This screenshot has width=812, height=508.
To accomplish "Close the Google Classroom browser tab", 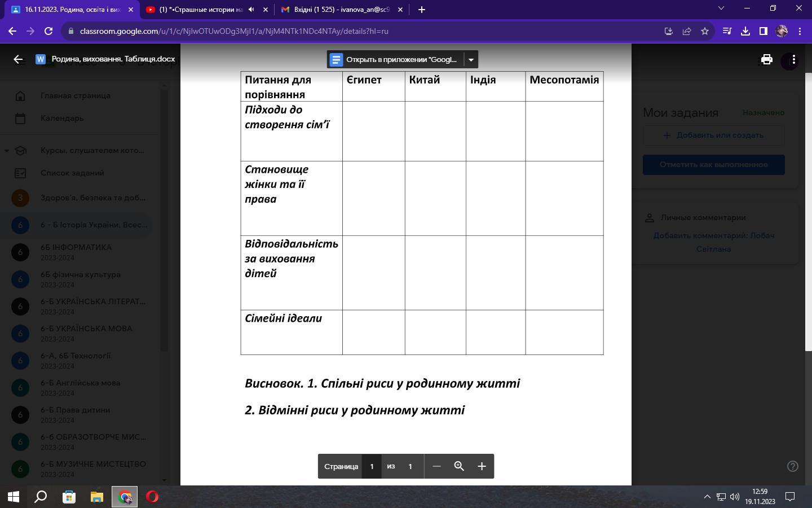I will point(131,10).
